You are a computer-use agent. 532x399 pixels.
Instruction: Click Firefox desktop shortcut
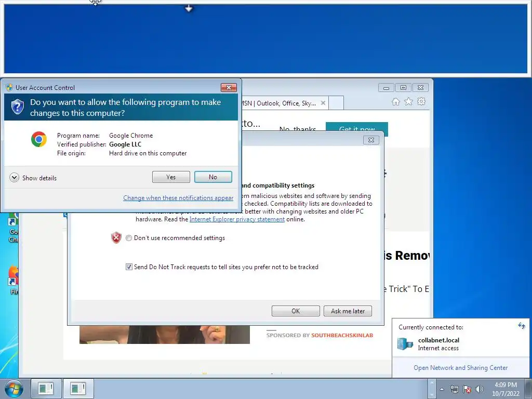click(14, 280)
